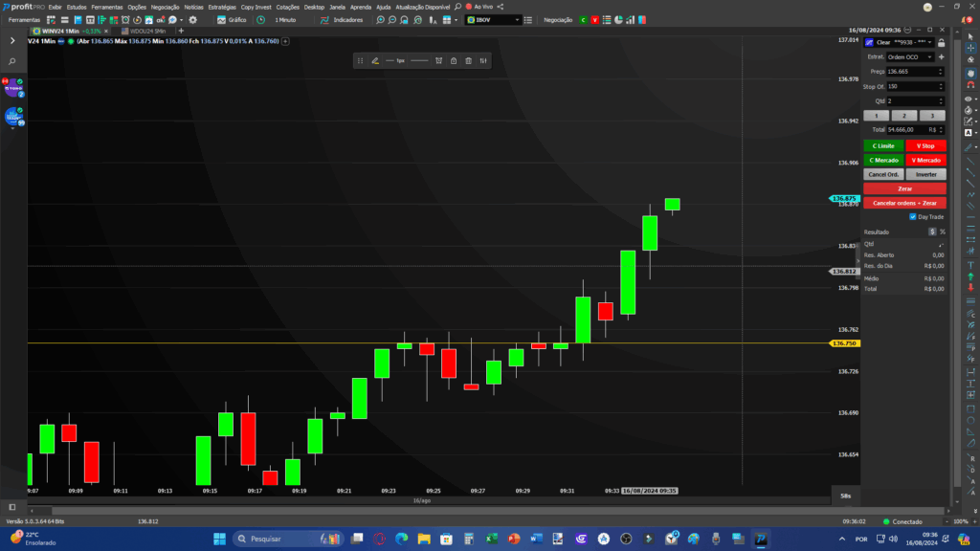Toggle the Day Trade checkbox
The width and height of the screenshot is (980, 551).
pyautogui.click(x=912, y=217)
